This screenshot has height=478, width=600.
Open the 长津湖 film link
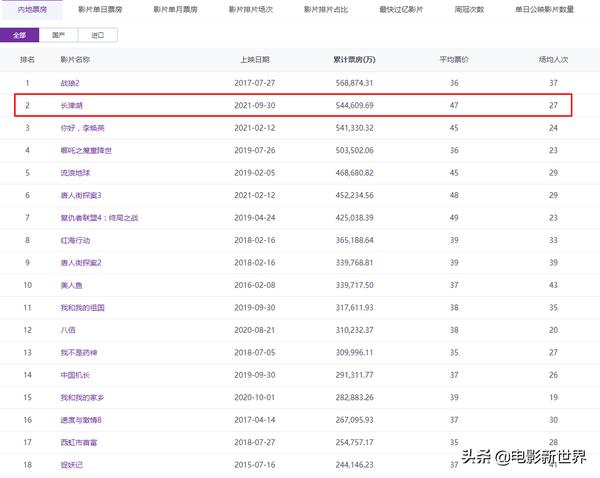tap(72, 106)
